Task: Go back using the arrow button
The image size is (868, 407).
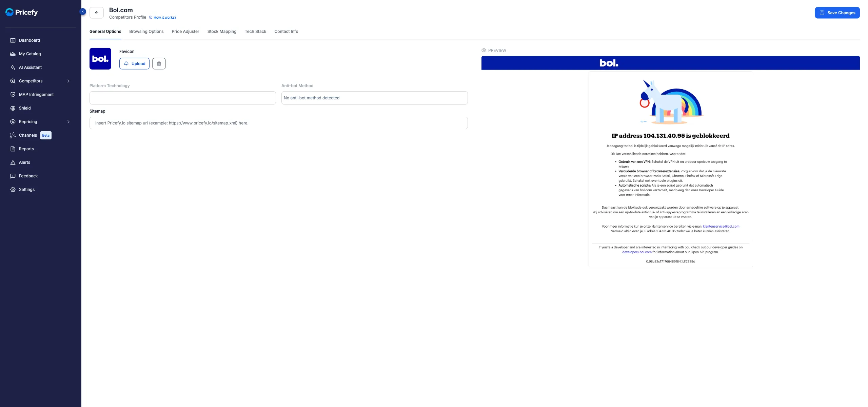Action: pos(97,13)
